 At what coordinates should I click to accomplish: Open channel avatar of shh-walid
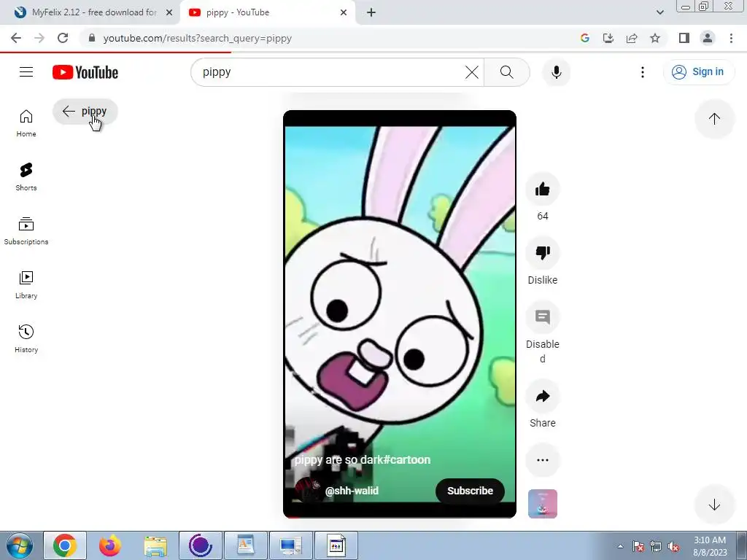pyautogui.click(x=307, y=490)
